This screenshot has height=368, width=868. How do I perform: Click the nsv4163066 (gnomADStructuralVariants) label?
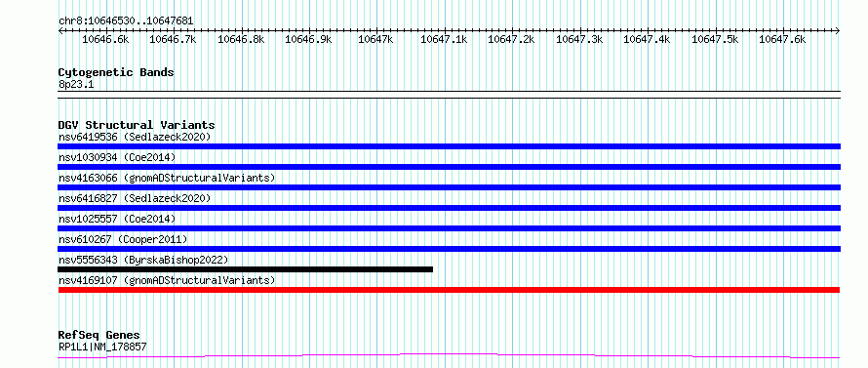[x=167, y=178]
